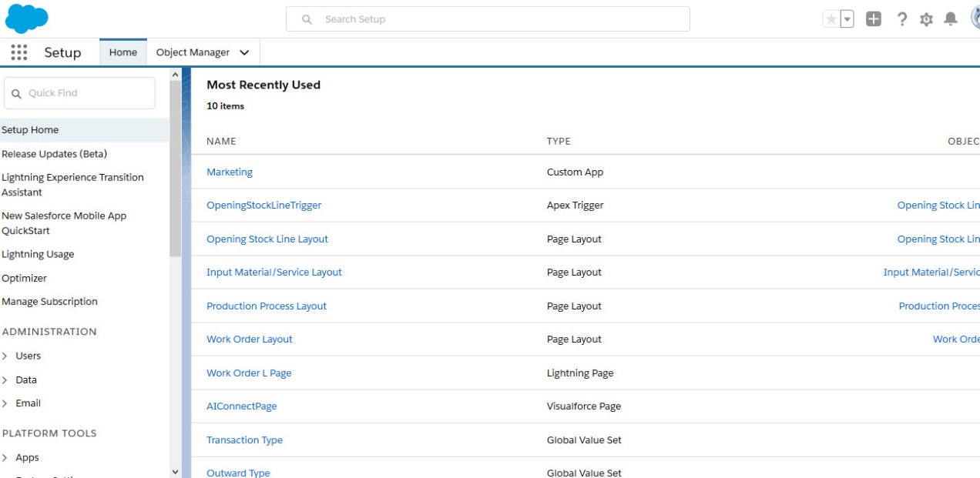Viewport: 980px width, 478px height.
Task: Open the Marketing custom app link
Action: pyautogui.click(x=230, y=172)
